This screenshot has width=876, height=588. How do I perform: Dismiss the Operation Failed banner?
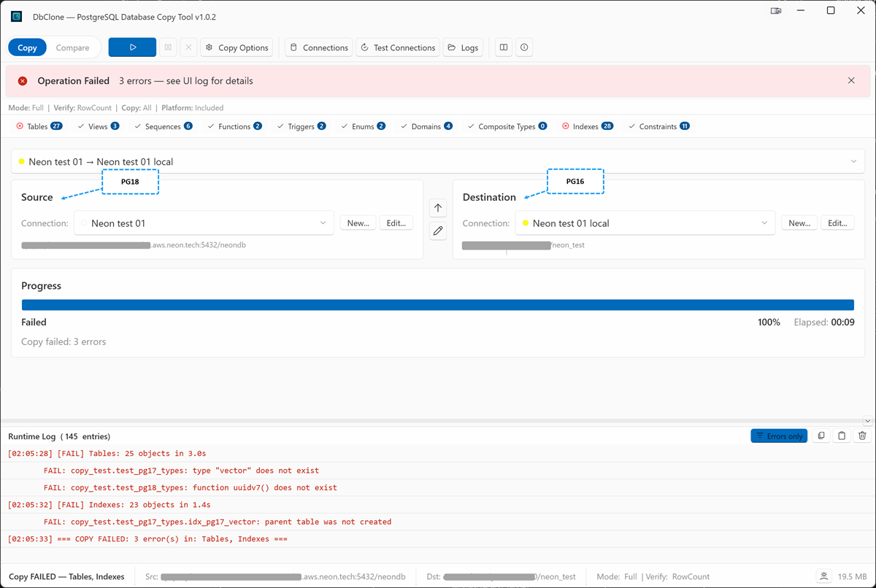coord(851,80)
